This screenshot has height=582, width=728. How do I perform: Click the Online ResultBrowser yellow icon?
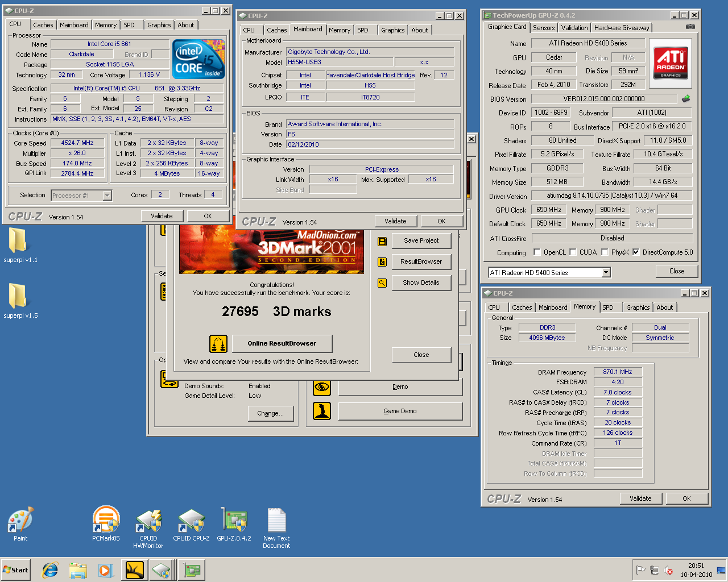coord(218,344)
